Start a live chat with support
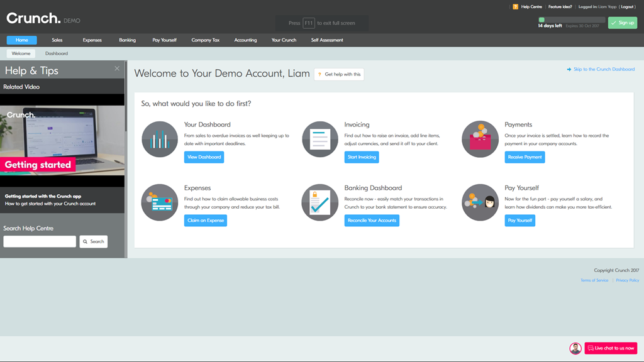Screen dimensions: 644x362 point(611,348)
